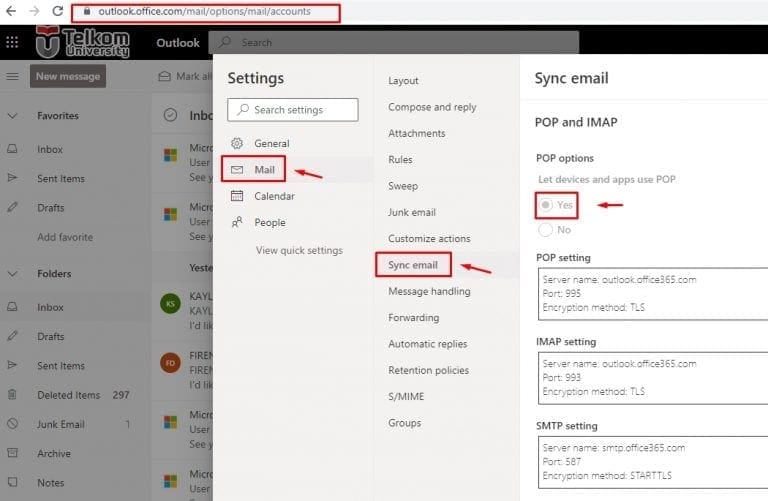Collapse the Folders section chevron

[13, 273]
